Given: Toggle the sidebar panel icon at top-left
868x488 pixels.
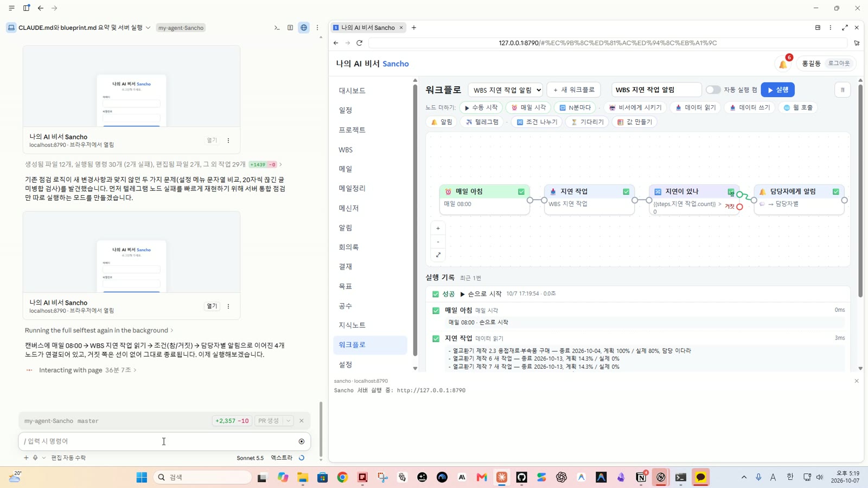Looking at the screenshot, I should [26, 8].
